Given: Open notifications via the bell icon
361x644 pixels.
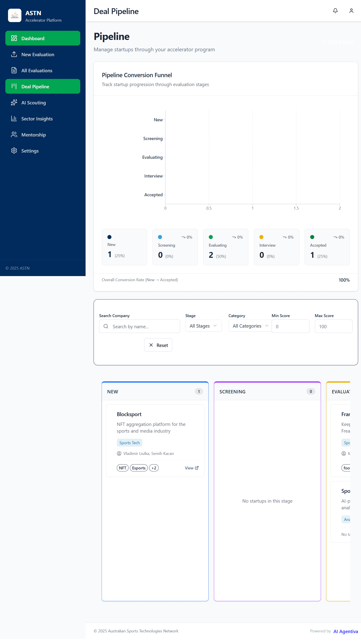Looking at the screenshot, I should (x=335, y=11).
